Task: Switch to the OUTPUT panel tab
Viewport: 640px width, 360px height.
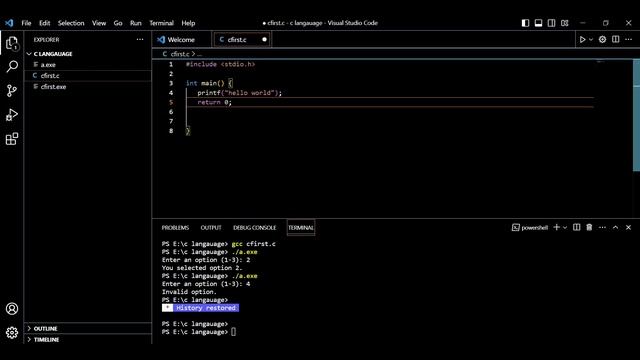Action: pyautogui.click(x=211, y=228)
